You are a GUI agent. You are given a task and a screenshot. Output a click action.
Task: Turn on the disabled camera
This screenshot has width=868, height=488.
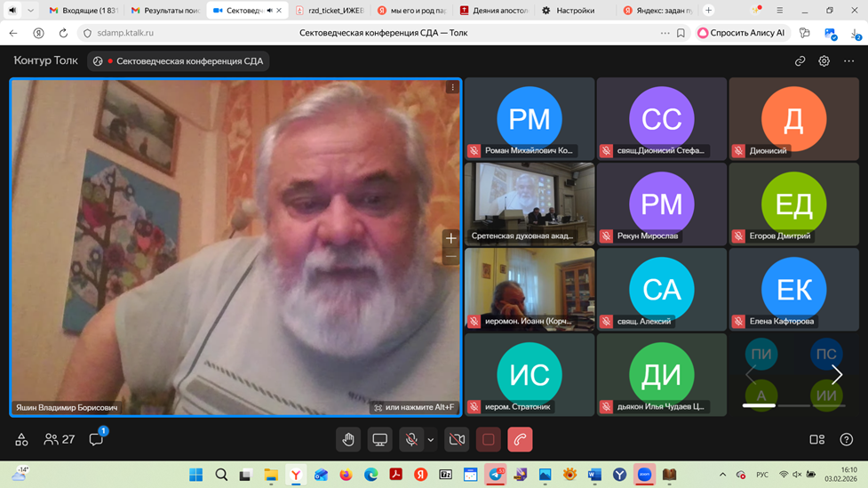(x=457, y=439)
